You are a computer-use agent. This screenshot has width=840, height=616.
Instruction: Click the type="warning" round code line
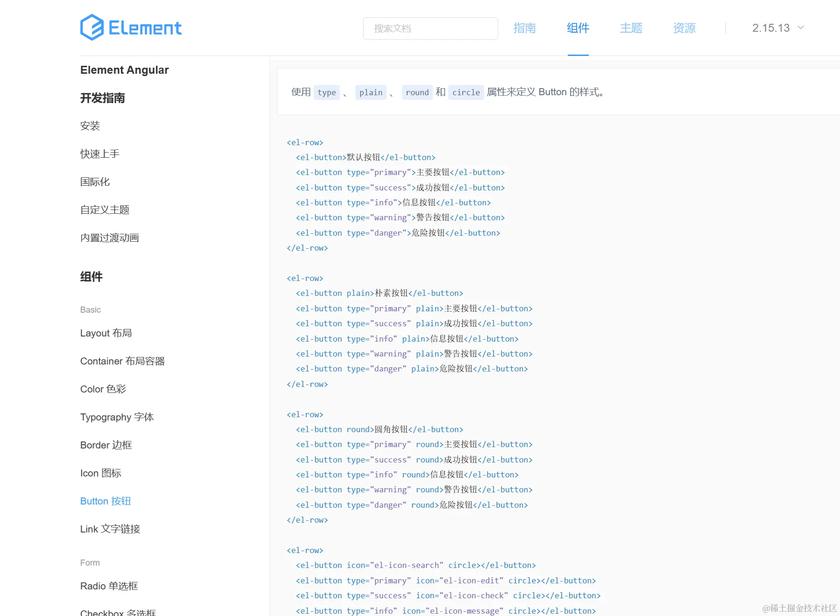coord(414,490)
